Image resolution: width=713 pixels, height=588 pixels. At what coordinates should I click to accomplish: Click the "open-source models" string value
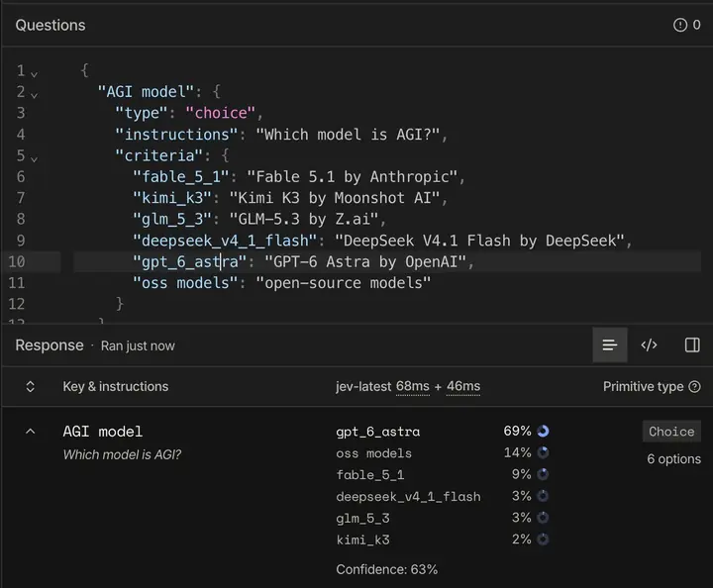point(344,283)
